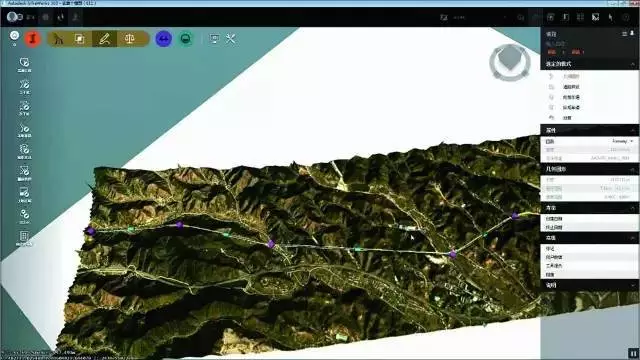Click the right red label in panel header
Screen dimensions: 640x360
576,52
